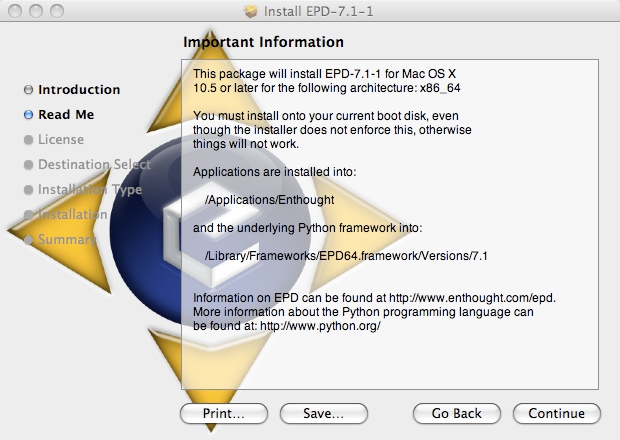Click the zoom window button

coord(57,11)
